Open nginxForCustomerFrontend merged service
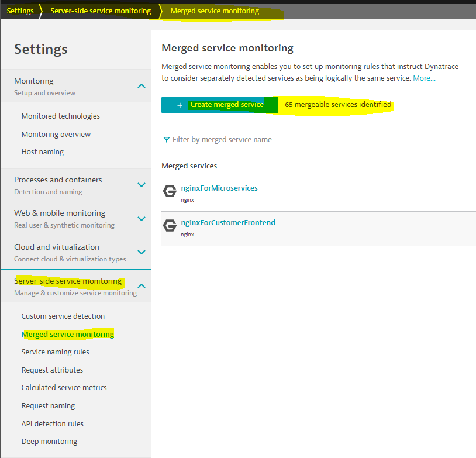This screenshot has height=458, width=476. 228,223
